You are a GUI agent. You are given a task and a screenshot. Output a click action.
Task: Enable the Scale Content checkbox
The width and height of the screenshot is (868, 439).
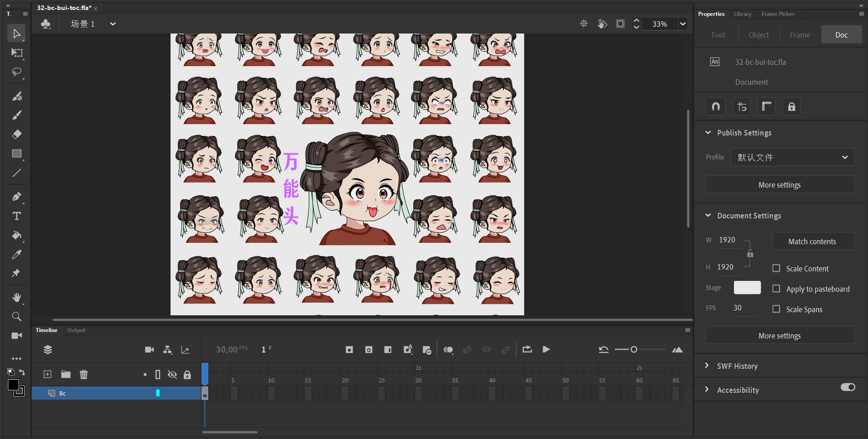[776, 268]
